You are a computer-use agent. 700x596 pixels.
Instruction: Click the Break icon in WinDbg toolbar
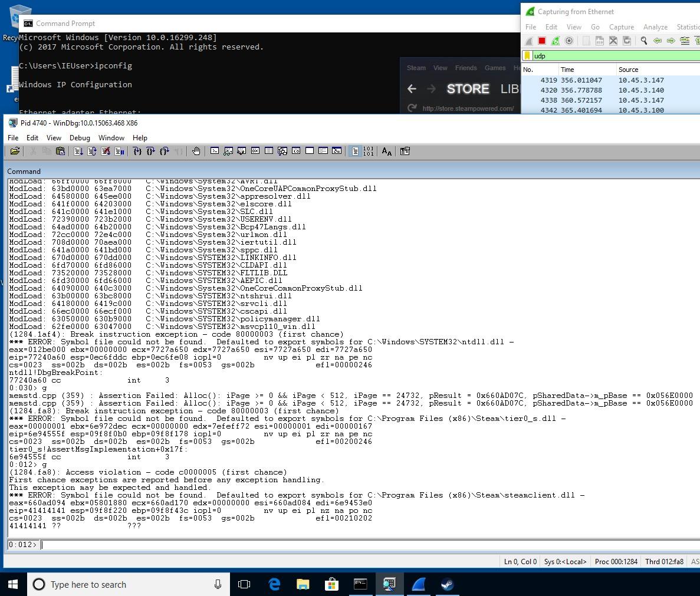(x=120, y=152)
